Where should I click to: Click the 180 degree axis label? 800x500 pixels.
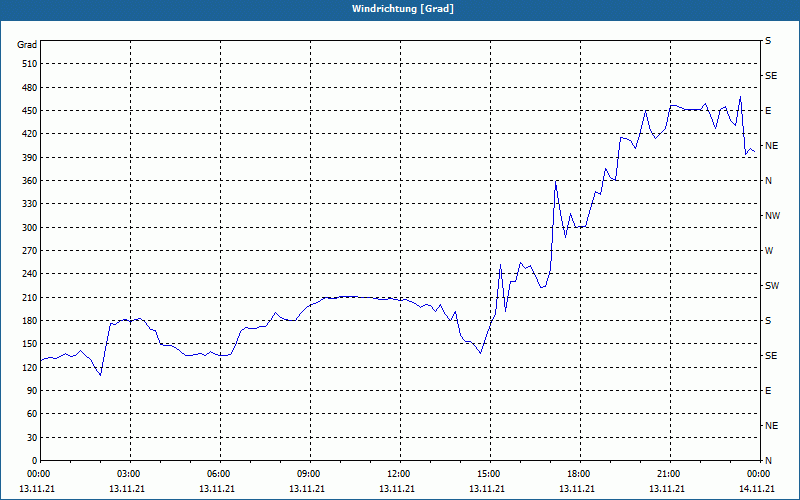pos(30,321)
